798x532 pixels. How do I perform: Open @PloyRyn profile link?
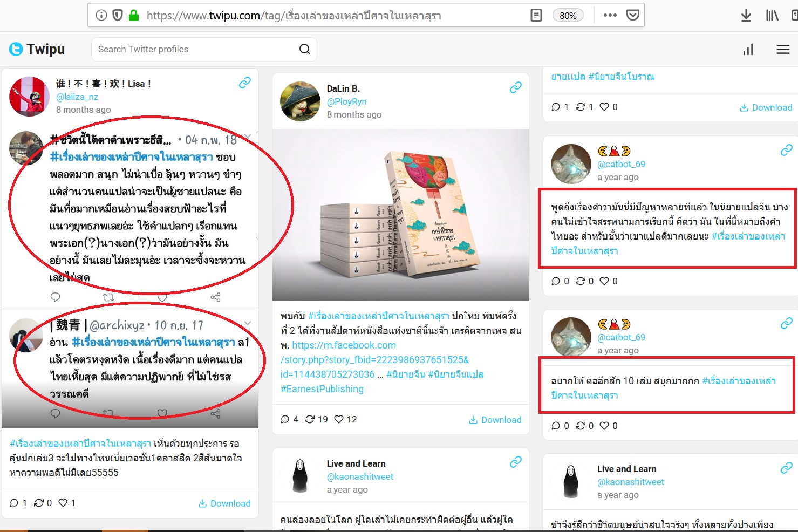coord(347,101)
